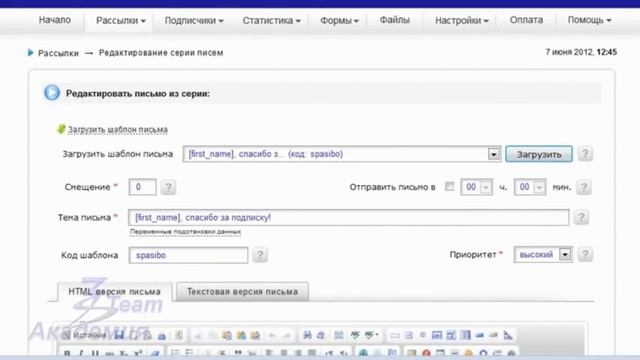Open help next to Код шаблона field
Image resolution: width=640 pixels, height=360 pixels.
pos(260,255)
